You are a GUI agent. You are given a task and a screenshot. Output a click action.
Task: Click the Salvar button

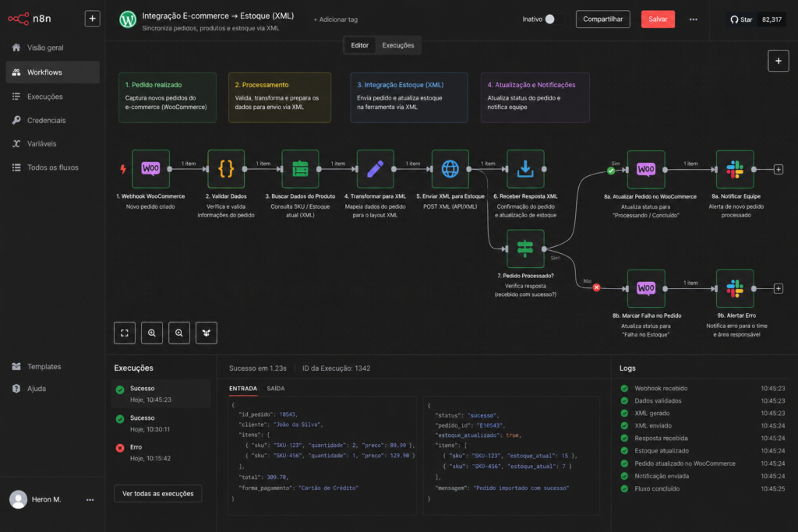tap(658, 19)
